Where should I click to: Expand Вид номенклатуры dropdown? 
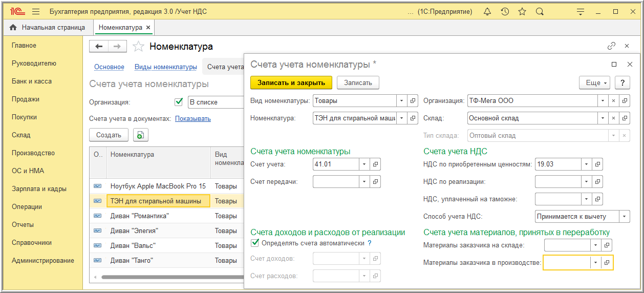point(402,101)
